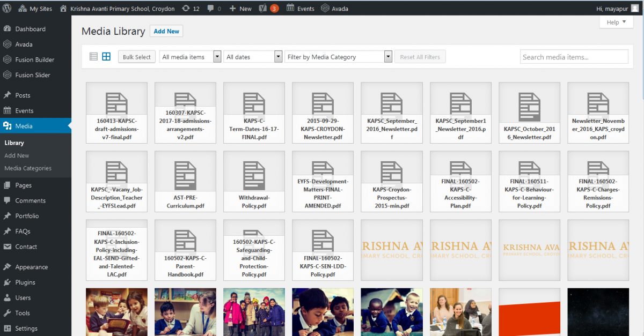
Task: Expand the All dates dropdown
Action: pyautogui.click(x=252, y=56)
